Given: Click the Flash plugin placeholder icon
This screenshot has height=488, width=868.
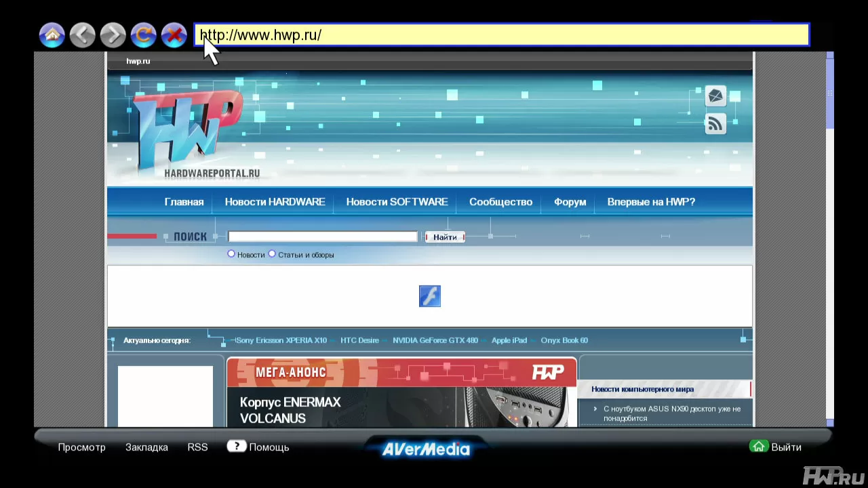Looking at the screenshot, I should tap(430, 296).
